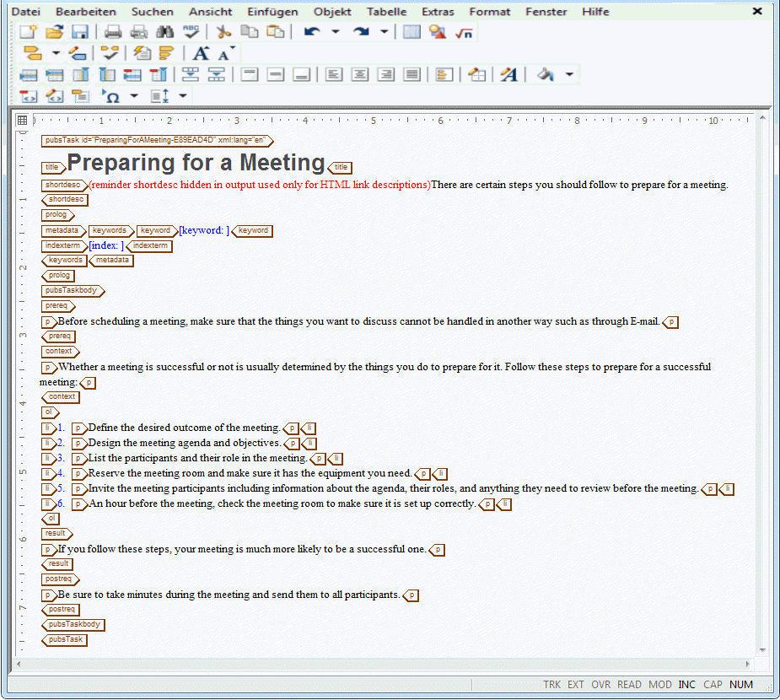Open print preview with the magnifier printer icon
The image size is (780, 700).
click(139, 32)
